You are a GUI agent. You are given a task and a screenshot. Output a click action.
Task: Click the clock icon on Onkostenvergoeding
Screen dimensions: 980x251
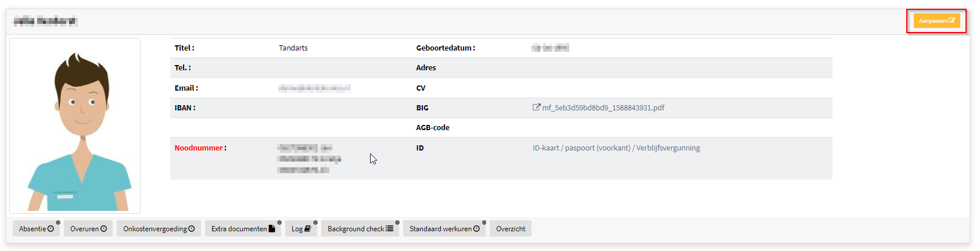[x=192, y=229]
